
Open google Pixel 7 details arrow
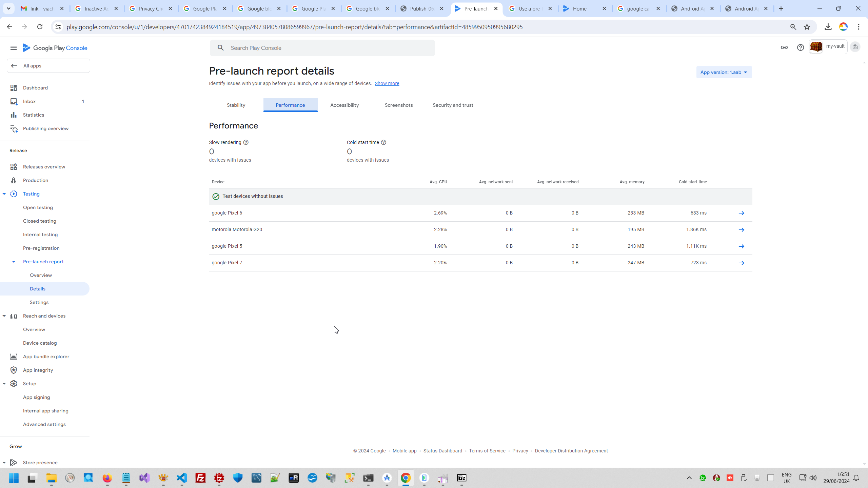click(741, 263)
